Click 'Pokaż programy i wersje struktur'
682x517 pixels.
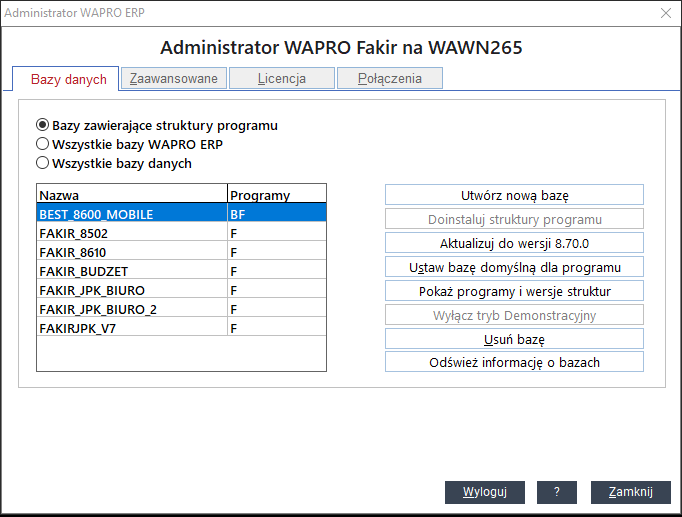[514, 290]
